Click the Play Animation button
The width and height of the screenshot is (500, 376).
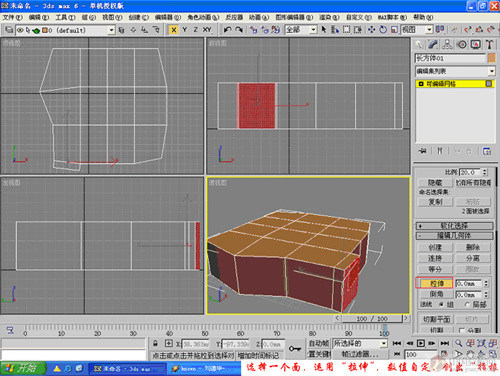421,343
